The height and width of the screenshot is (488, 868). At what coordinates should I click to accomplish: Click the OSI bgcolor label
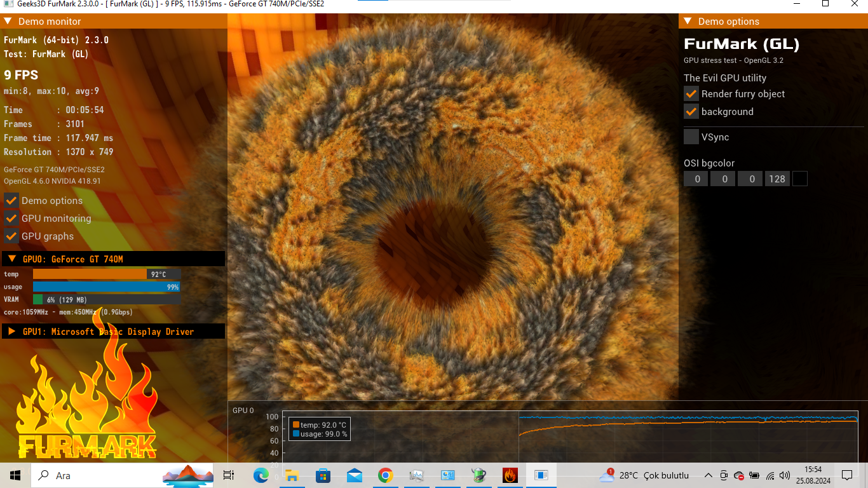pyautogui.click(x=709, y=163)
